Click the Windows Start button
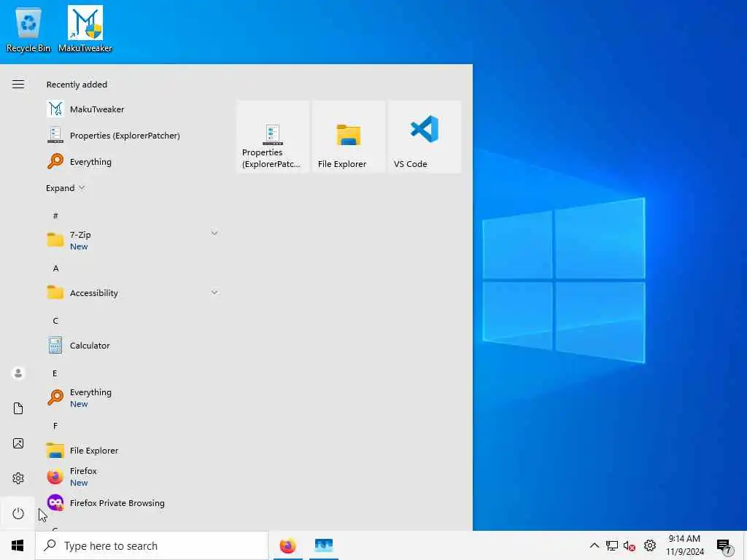The image size is (747, 560). click(x=18, y=545)
